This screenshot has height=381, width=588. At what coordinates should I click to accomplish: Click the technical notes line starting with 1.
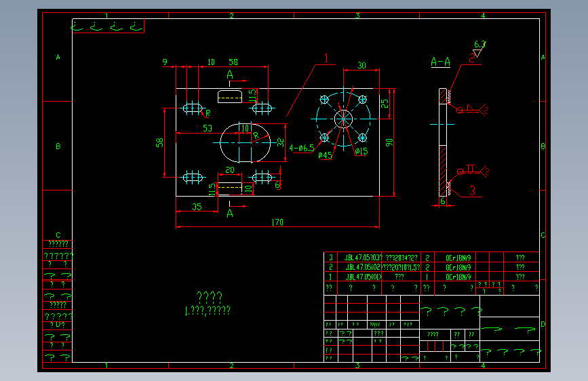click(x=208, y=310)
